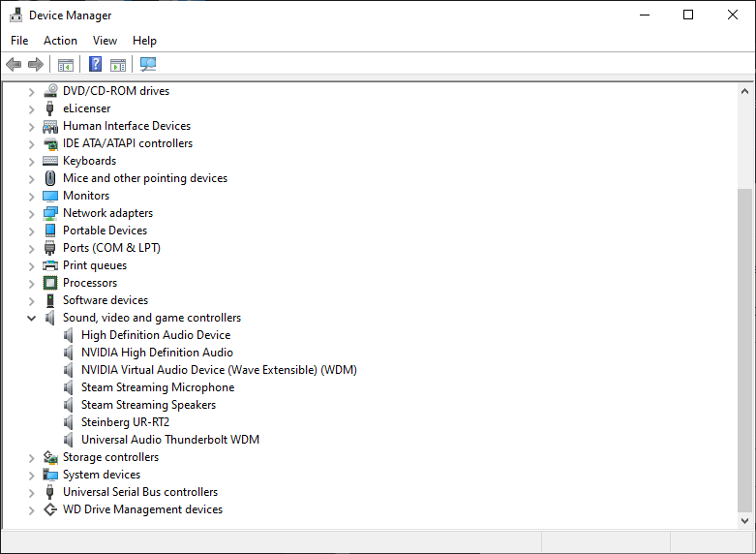Click the Ports (COM & LPT) connector icon
The image size is (756, 554).
(x=49, y=248)
